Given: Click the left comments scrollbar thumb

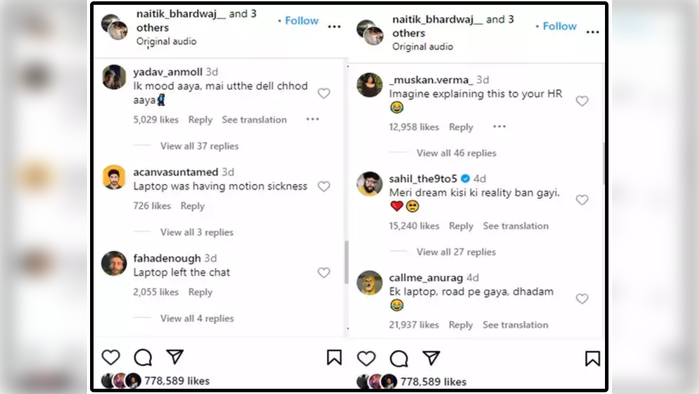Looking at the screenshot, I should (x=346, y=262).
